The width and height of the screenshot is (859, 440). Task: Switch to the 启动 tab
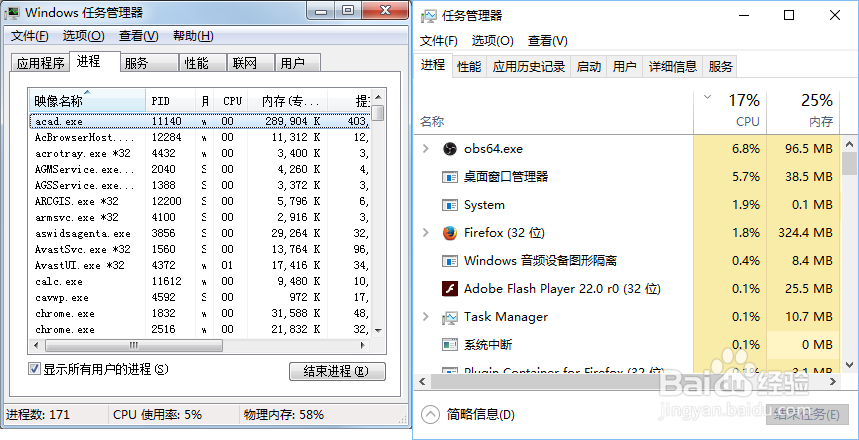pos(589,67)
